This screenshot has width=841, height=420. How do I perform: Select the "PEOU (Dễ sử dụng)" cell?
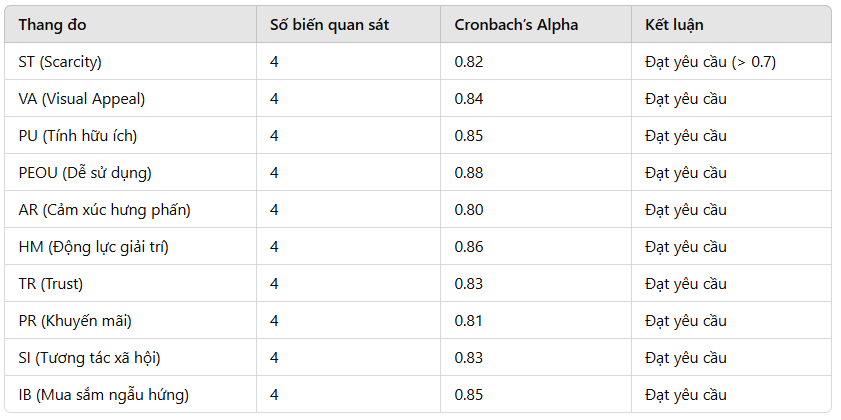pos(85,173)
